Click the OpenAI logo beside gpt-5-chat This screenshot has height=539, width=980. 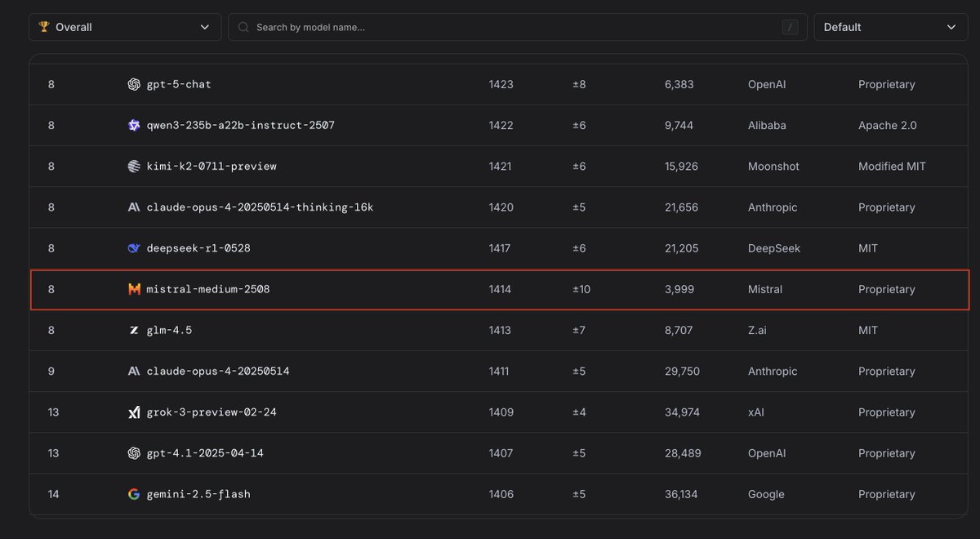pyautogui.click(x=134, y=84)
